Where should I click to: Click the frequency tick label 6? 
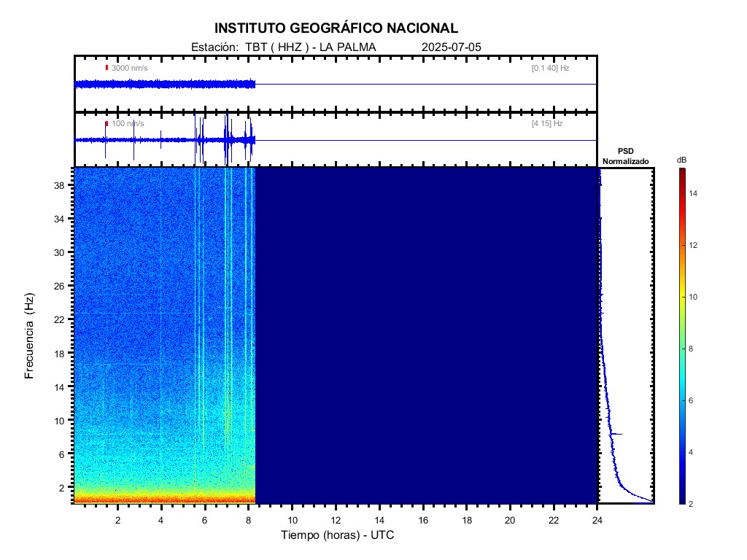click(61, 455)
